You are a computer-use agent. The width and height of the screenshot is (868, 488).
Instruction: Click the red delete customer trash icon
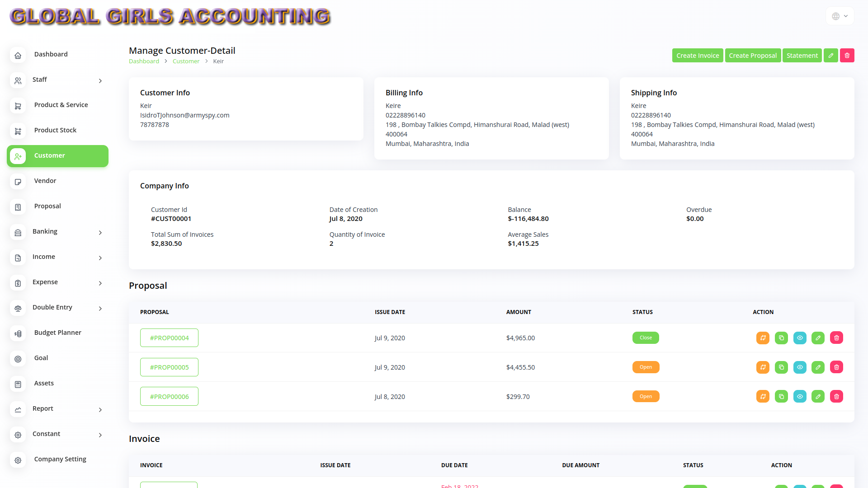click(x=847, y=56)
